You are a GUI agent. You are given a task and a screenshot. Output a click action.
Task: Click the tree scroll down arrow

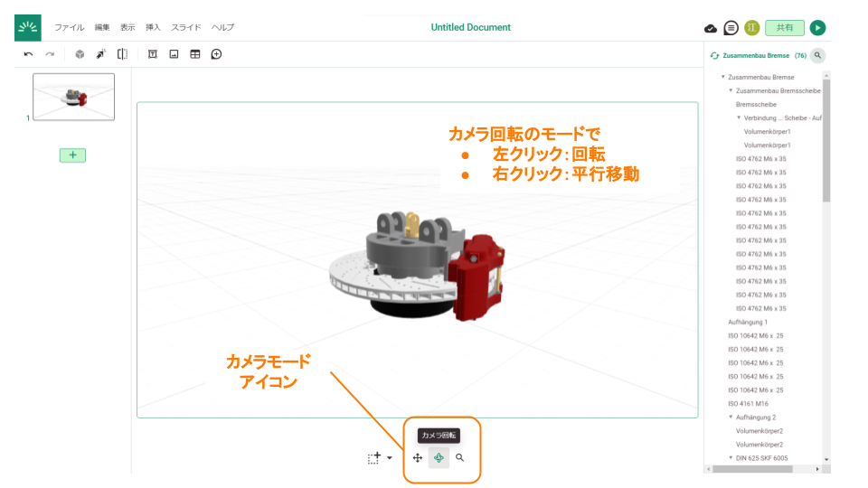click(x=826, y=459)
